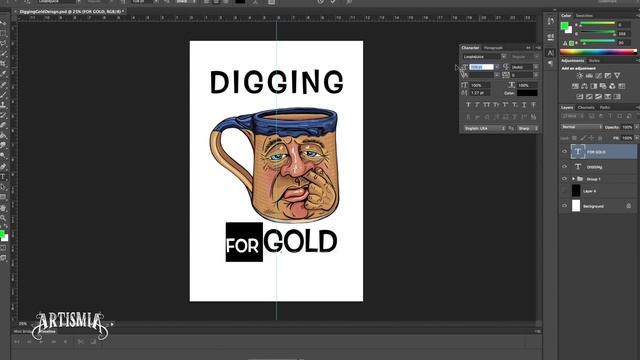Image resolution: width=640 pixels, height=360 pixels.
Task: Open the Mini Bridge tab
Action: click(22, 331)
